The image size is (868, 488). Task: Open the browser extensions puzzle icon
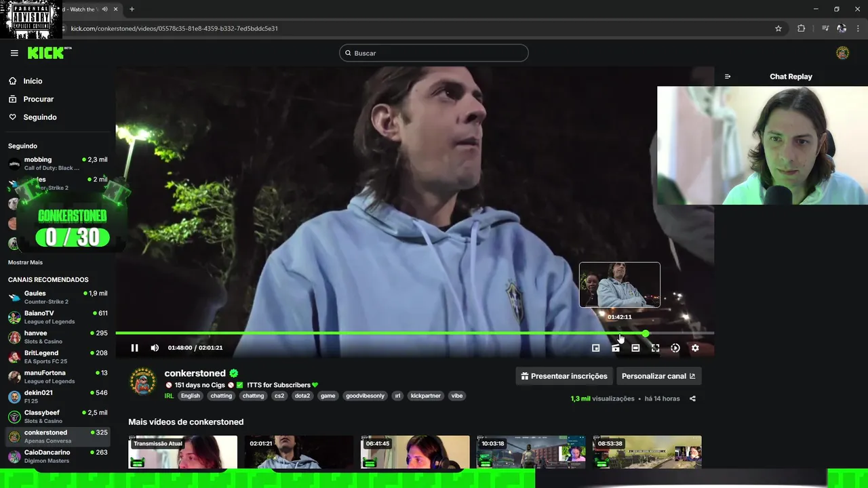[x=802, y=28]
